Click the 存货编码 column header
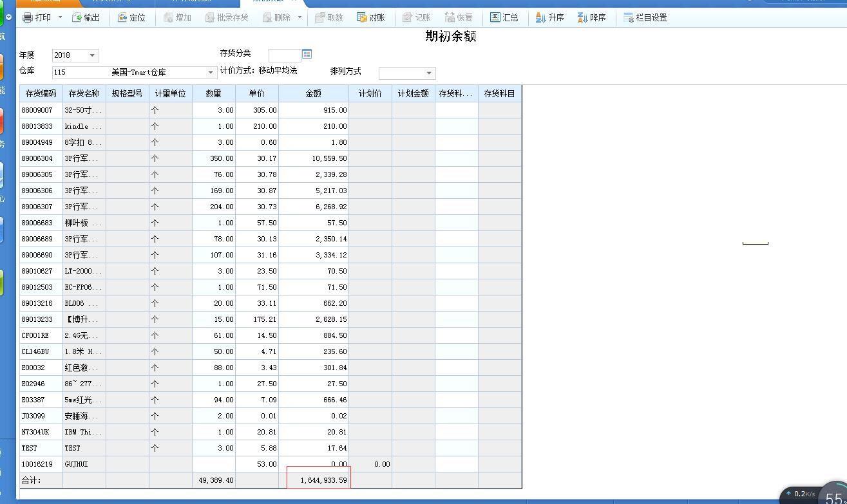This screenshot has width=847, height=504. (41, 93)
